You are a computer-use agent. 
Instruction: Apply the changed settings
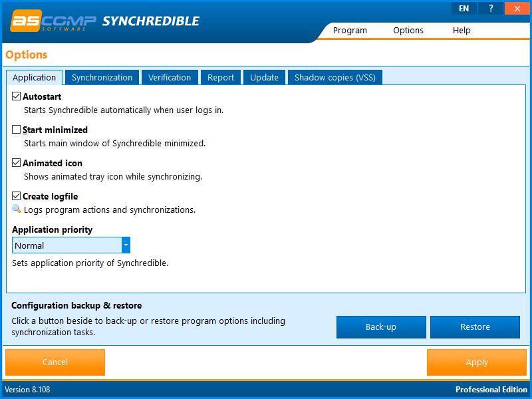476,362
